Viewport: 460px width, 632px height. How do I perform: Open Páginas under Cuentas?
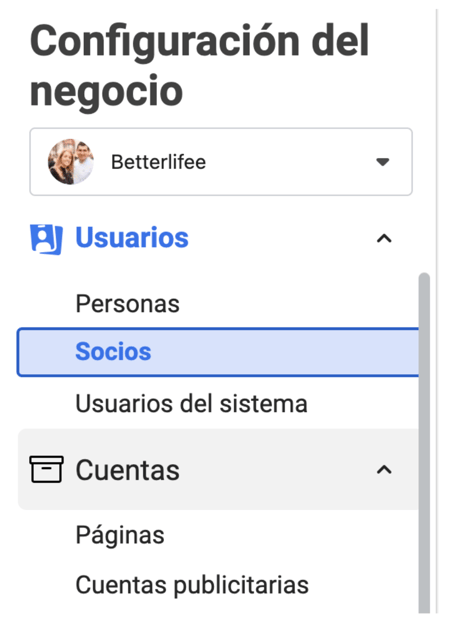(120, 536)
